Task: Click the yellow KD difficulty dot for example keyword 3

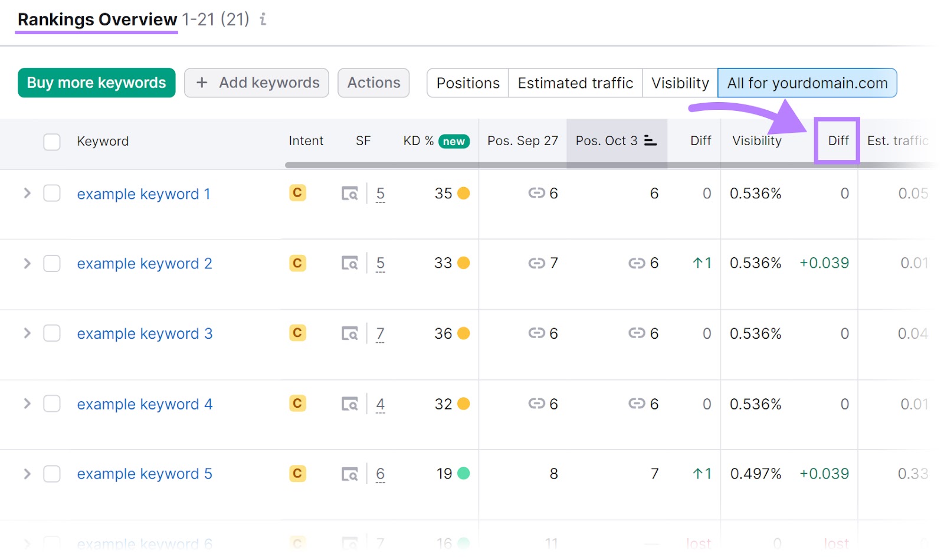Action: click(463, 333)
